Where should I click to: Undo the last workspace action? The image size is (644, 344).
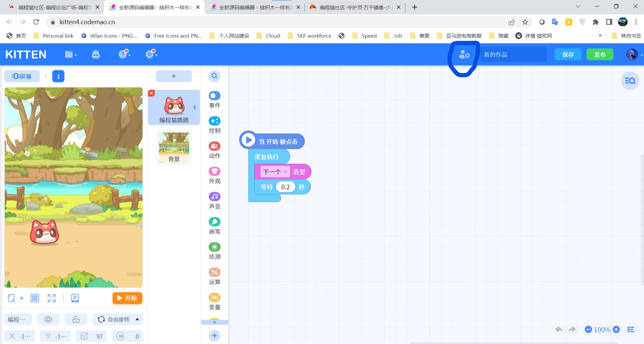[559, 330]
